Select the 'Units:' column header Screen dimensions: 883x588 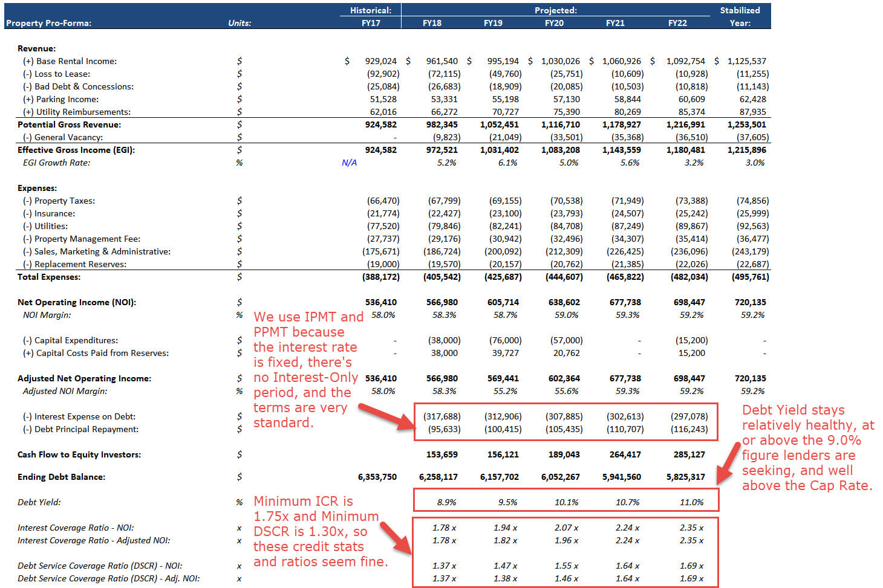[239, 23]
